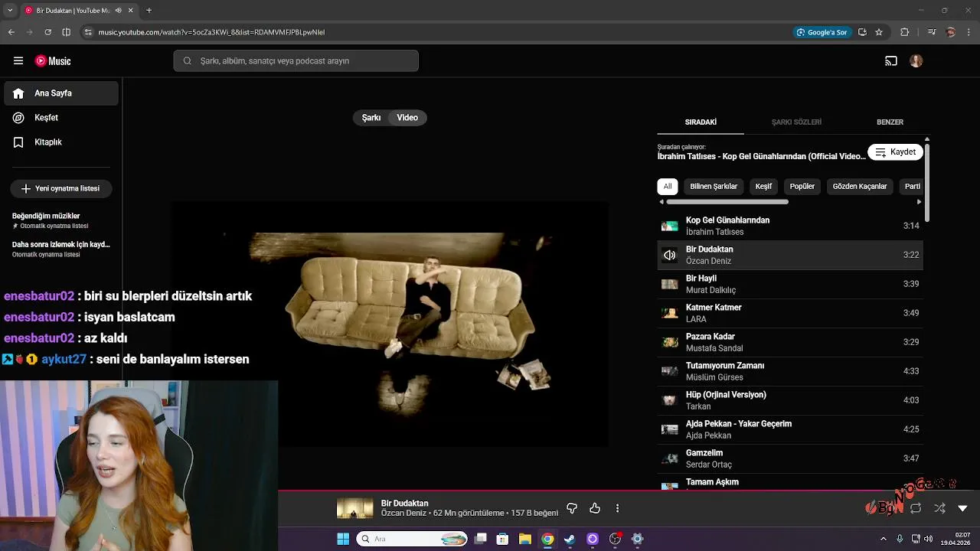Click the address bar URL
The height and width of the screenshot is (551, 980).
point(211,32)
